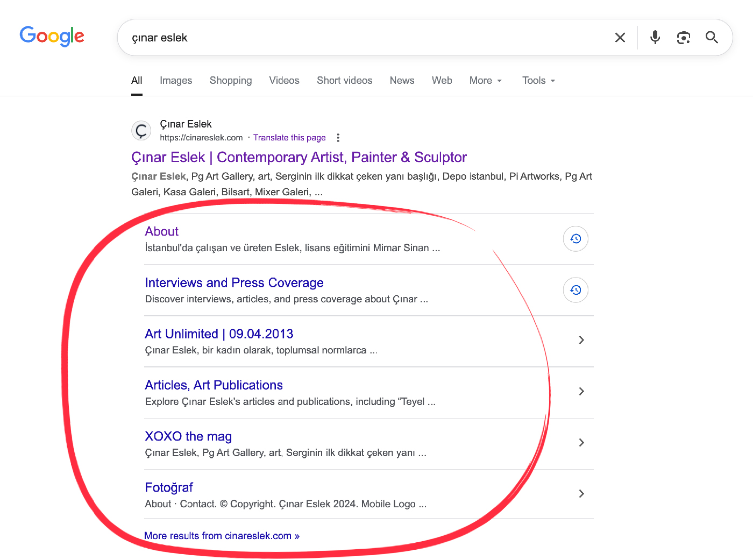Click history icon next to About result
The height and width of the screenshot is (560, 753).
[x=576, y=239]
